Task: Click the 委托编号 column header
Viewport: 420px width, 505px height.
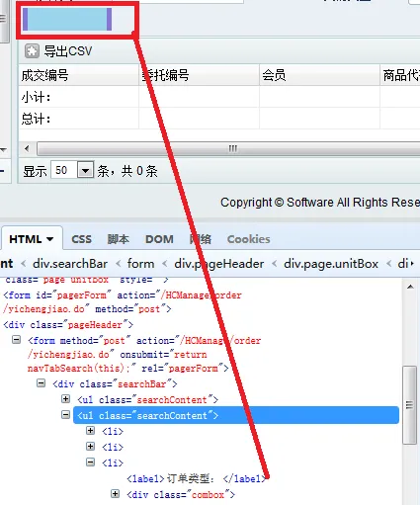Action: [199, 75]
